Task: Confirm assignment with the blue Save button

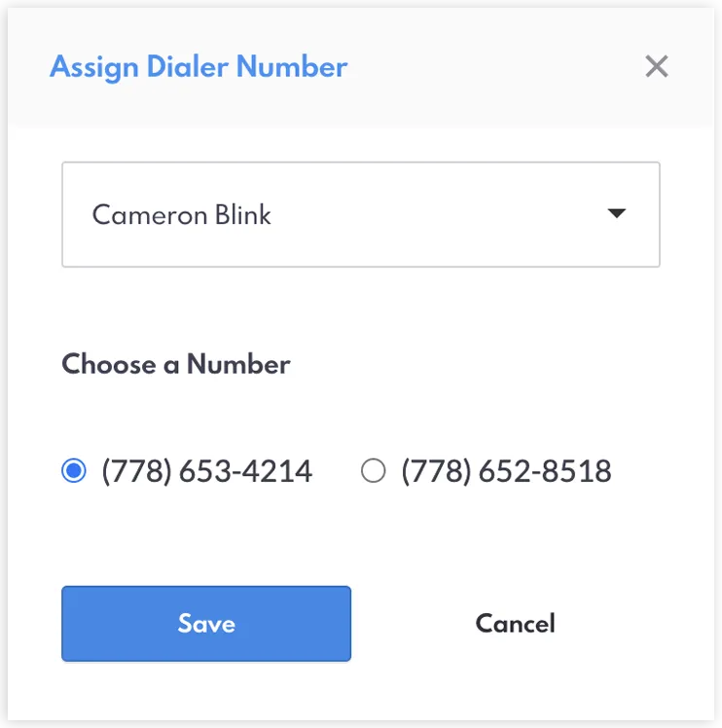Action: 206,624
